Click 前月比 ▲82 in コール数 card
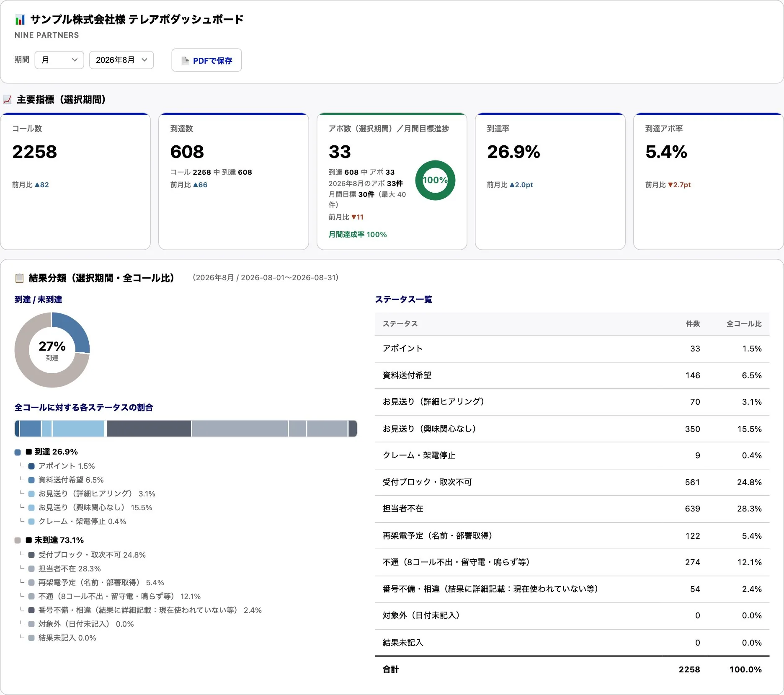 tap(31, 185)
